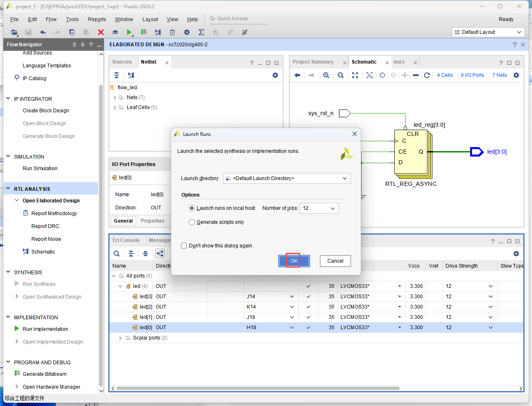Viewport: 532px width, 406px height.
Task: Click Zoom Fit in Schematic toolbar
Action: coord(355,75)
